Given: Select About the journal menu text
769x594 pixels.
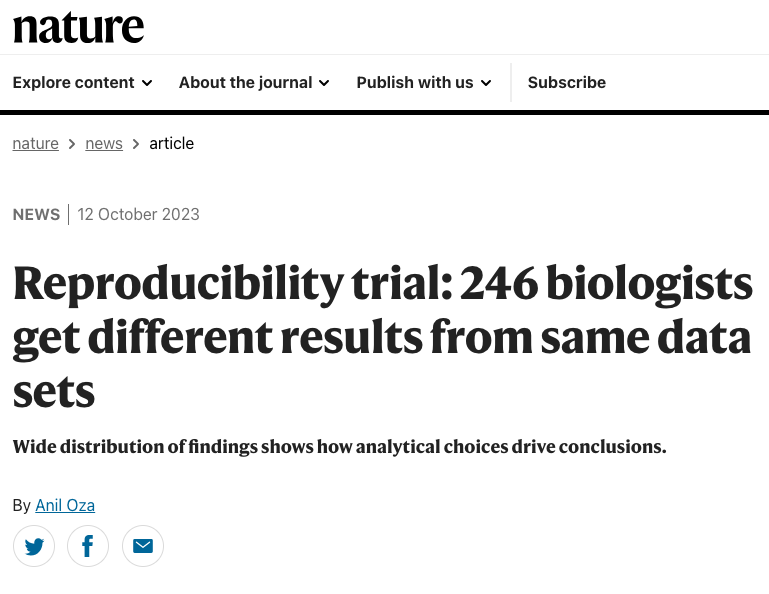Looking at the screenshot, I should (x=245, y=83).
